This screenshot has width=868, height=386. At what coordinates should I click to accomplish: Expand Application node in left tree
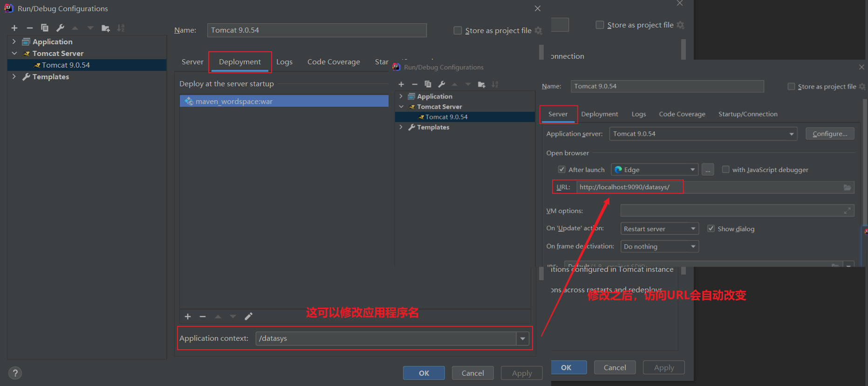pyautogui.click(x=14, y=42)
